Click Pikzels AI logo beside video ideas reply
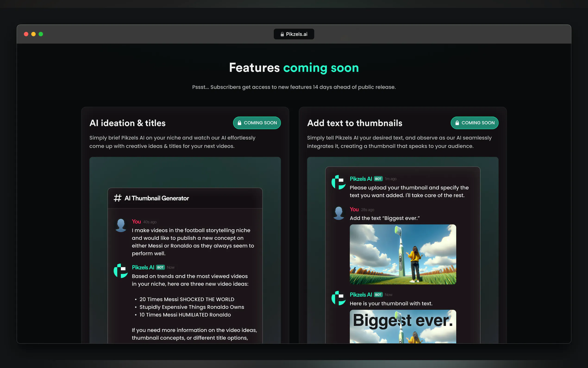 pyautogui.click(x=121, y=271)
